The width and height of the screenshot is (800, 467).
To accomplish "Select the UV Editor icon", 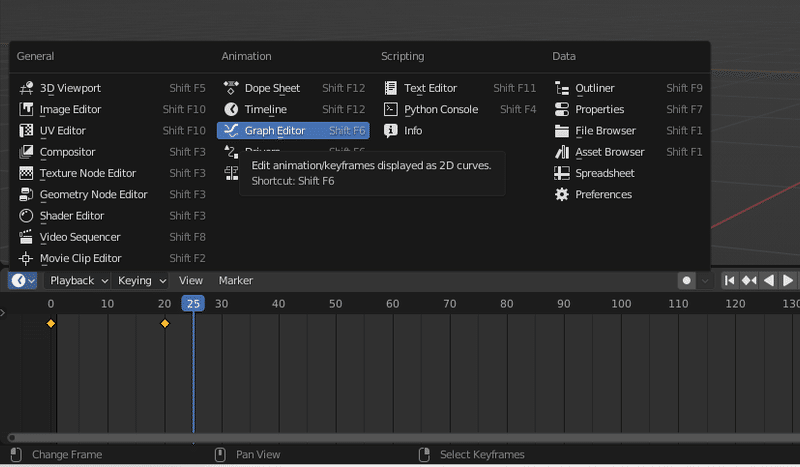I will tap(26, 131).
